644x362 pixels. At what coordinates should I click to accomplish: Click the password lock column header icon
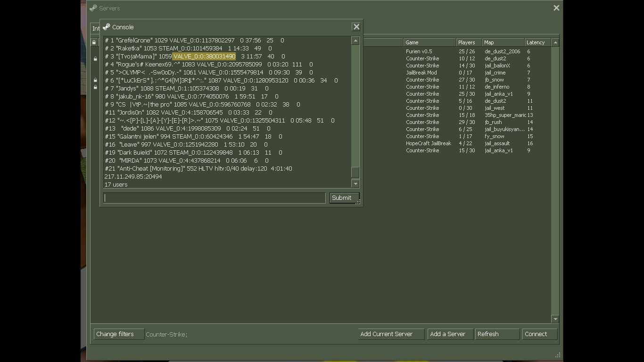coord(94,42)
